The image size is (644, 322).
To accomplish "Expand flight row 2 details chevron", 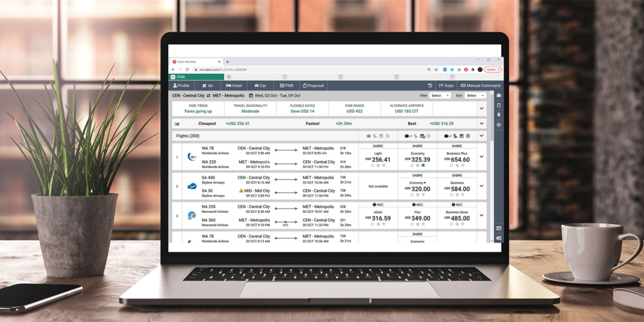I will (481, 186).
